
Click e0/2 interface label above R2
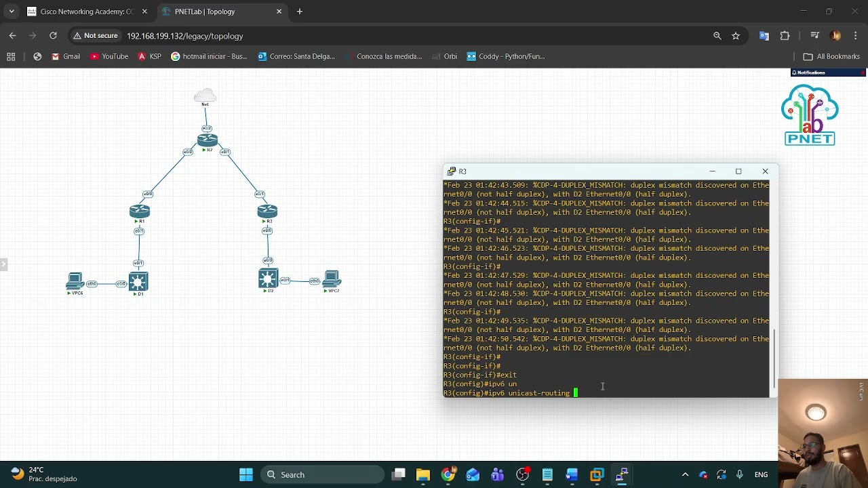(x=207, y=128)
